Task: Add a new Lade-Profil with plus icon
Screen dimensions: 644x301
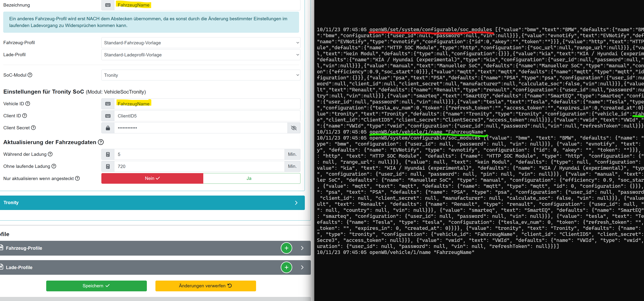Action: 286,267
